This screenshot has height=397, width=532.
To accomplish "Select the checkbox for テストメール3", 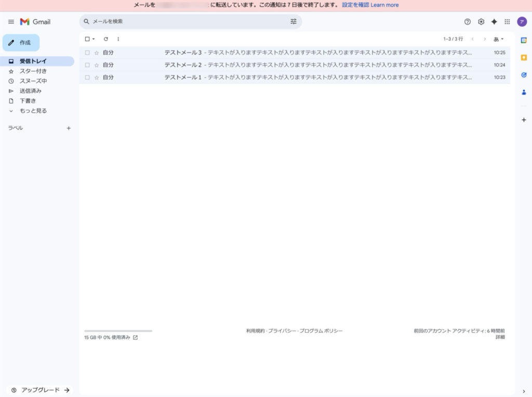I will click(x=87, y=52).
